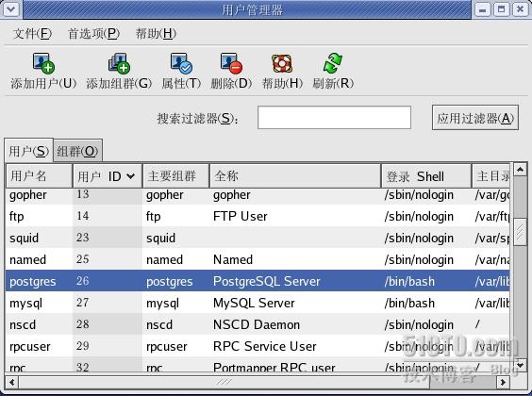Click the Add User (添加用户) icon
This screenshot has width=532, height=396.
click(43, 63)
